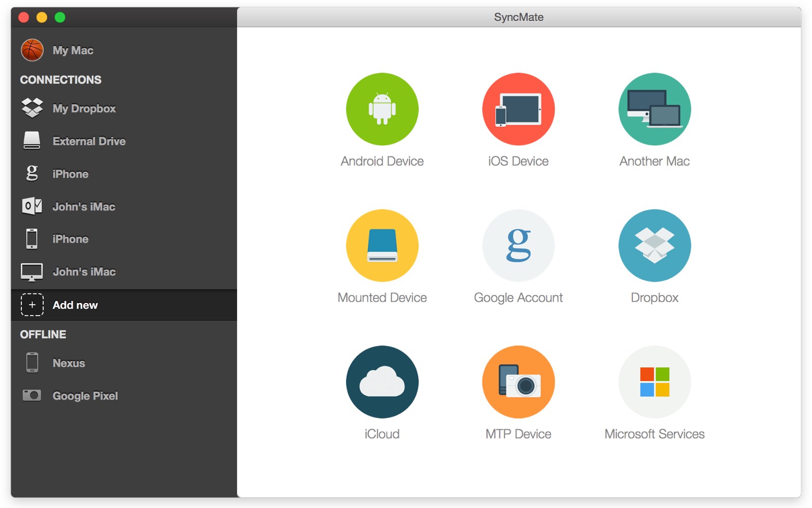Click the Another Mac connection icon

[x=654, y=109]
